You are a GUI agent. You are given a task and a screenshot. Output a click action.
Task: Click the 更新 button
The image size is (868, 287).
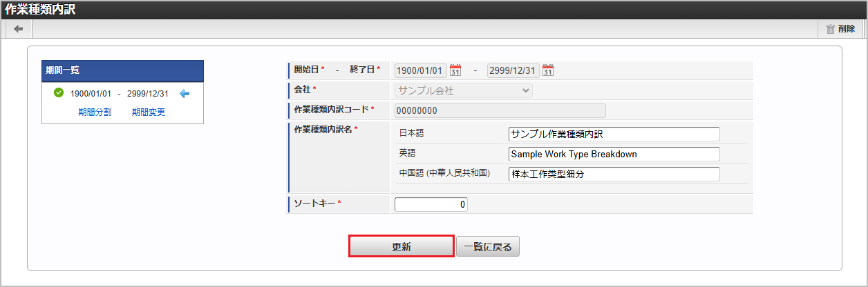coord(402,247)
